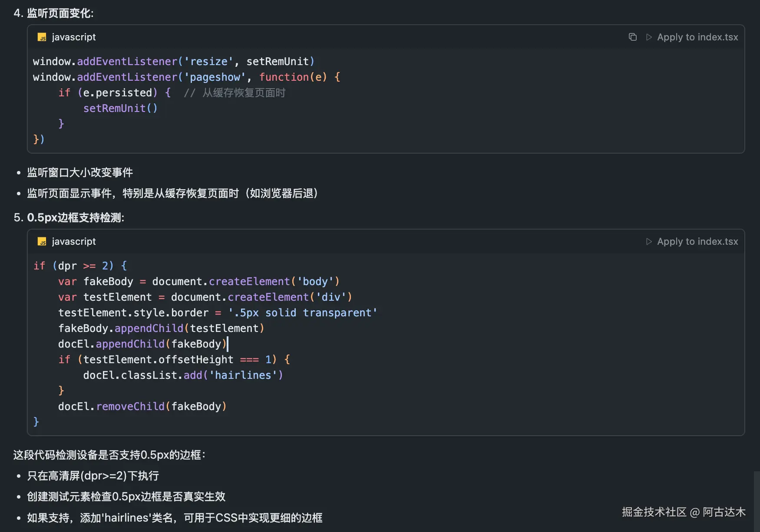Click the JS file icon above the resize code
This screenshot has width=760, height=532.
pos(42,37)
